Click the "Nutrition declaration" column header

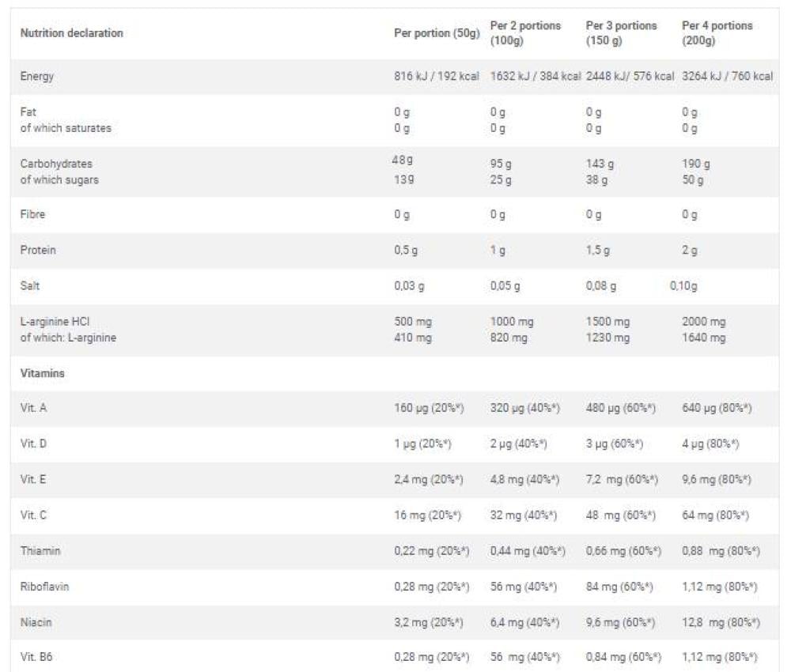[71, 33]
